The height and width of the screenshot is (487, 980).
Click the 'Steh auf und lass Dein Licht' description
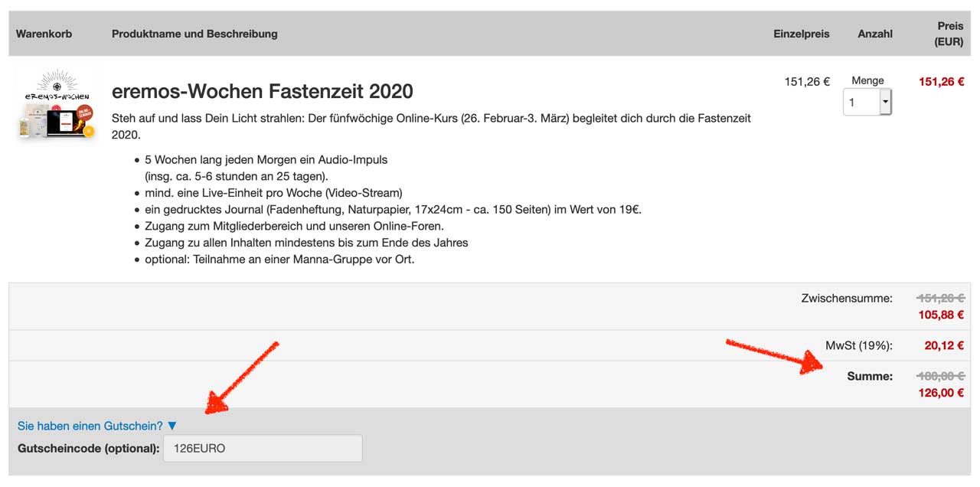coord(431,126)
